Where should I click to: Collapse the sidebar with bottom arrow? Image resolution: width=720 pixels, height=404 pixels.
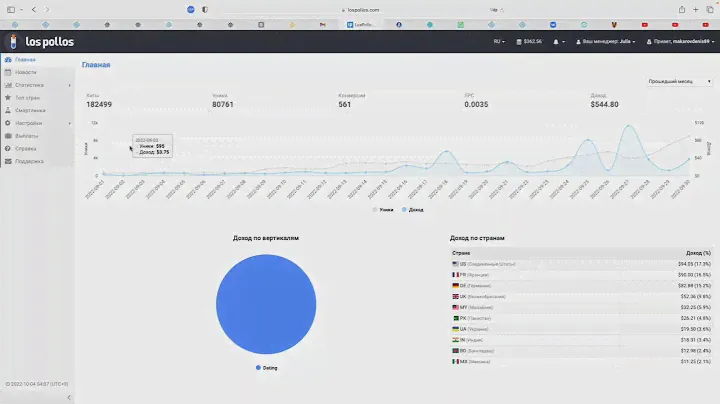[x=69, y=397]
